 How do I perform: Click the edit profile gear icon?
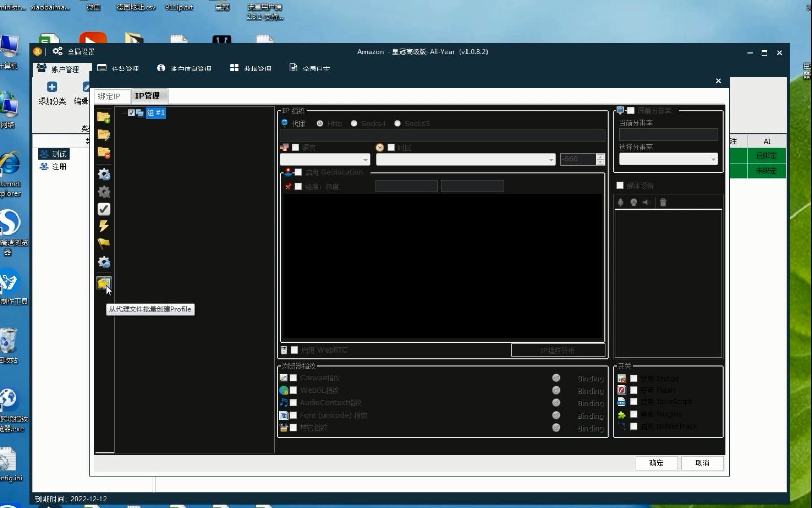pyautogui.click(x=104, y=191)
